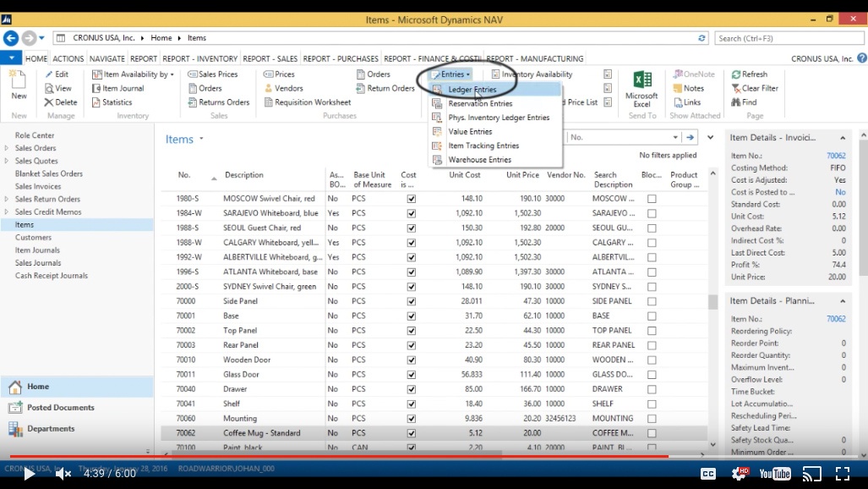This screenshot has width=868, height=489.
Task: Expand the Sales Credit Memos tree node
Action: (7, 212)
